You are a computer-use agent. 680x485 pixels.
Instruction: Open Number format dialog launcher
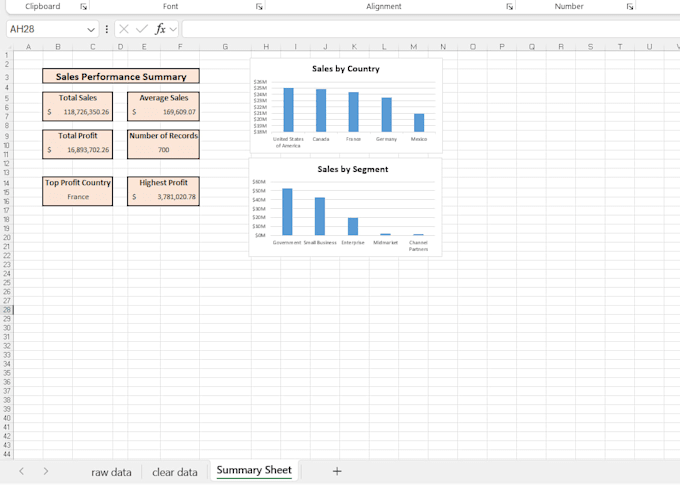tap(630, 7)
